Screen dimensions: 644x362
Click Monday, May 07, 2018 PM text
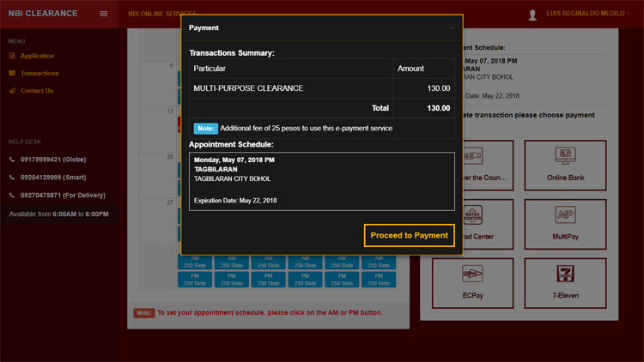pos(234,160)
